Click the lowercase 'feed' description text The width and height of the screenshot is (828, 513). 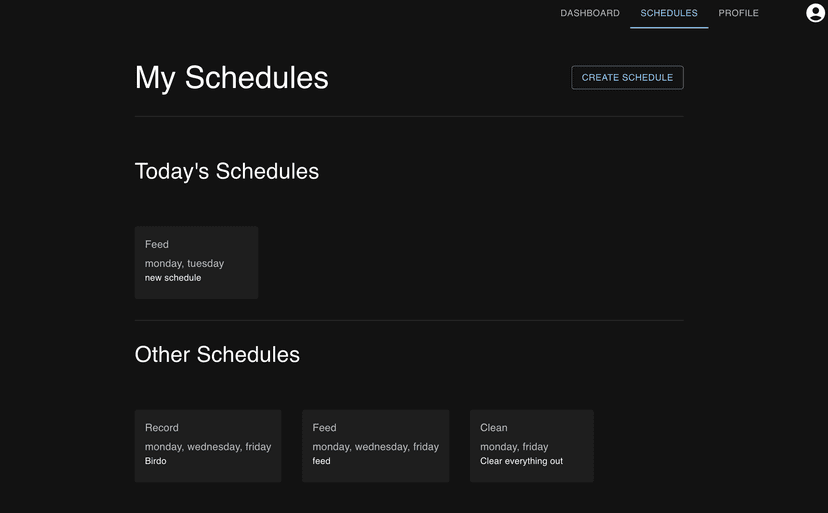[x=321, y=462]
